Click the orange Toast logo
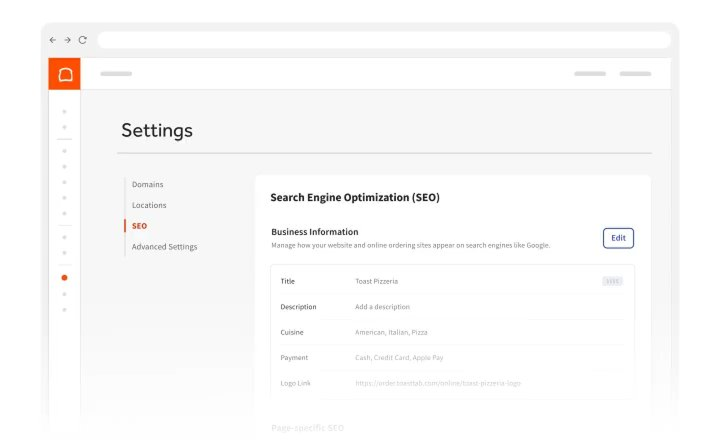 coord(64,73)
